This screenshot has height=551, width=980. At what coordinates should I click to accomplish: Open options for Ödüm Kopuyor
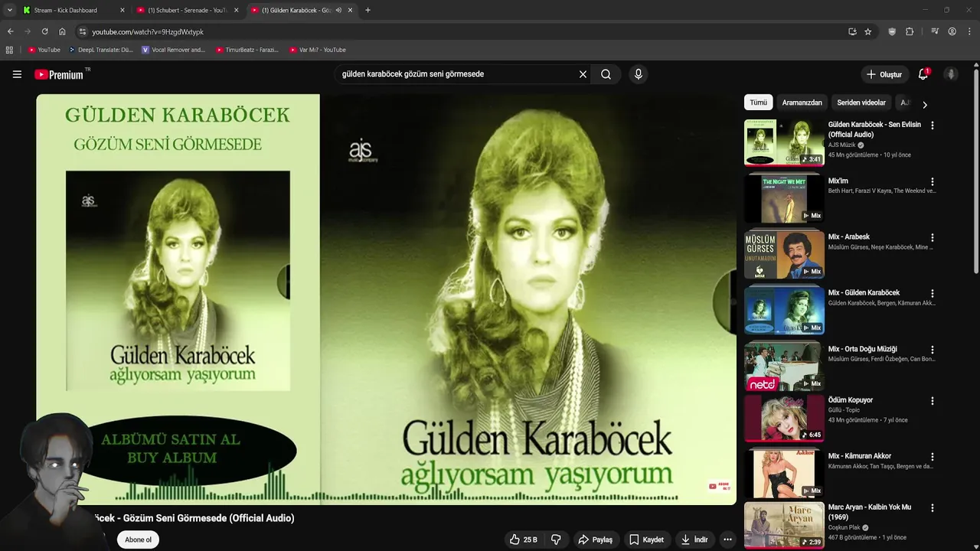click(x=932, y=400)
